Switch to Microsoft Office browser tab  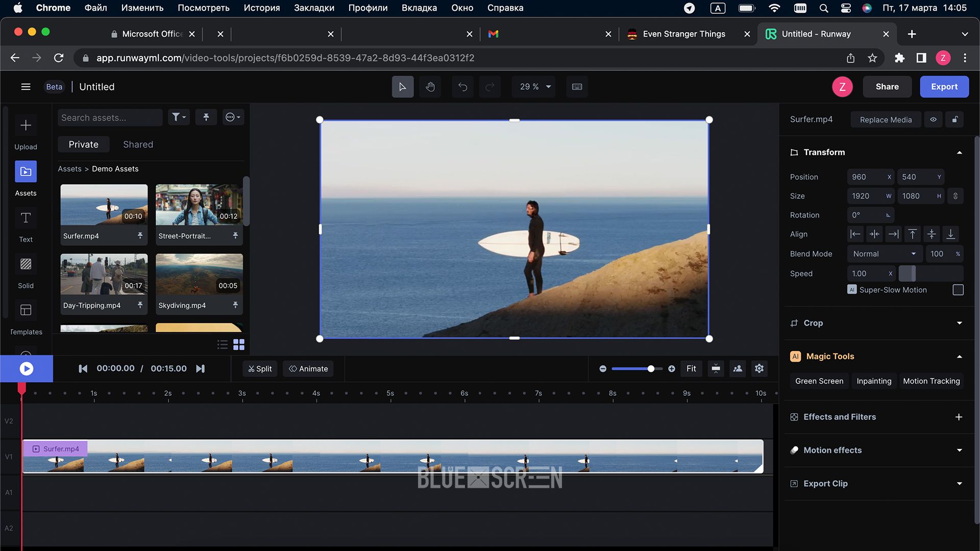pyautogui.click(x=152, y=34)
